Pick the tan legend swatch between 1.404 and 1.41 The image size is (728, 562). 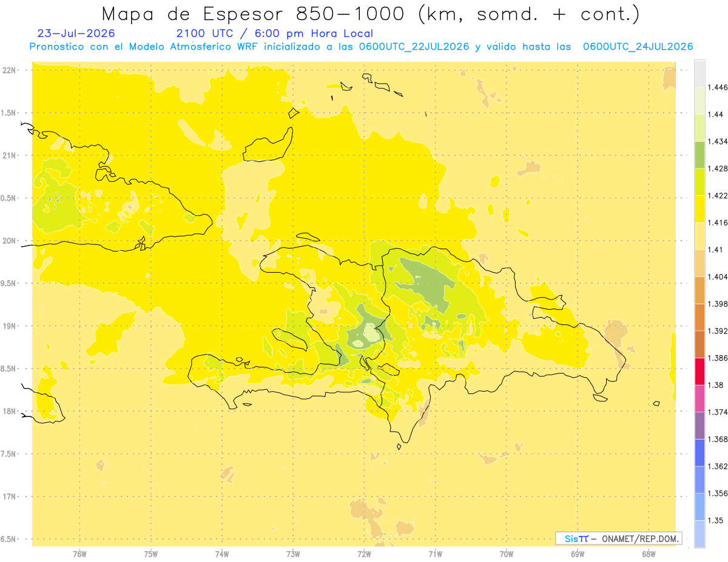click(699, 263)
